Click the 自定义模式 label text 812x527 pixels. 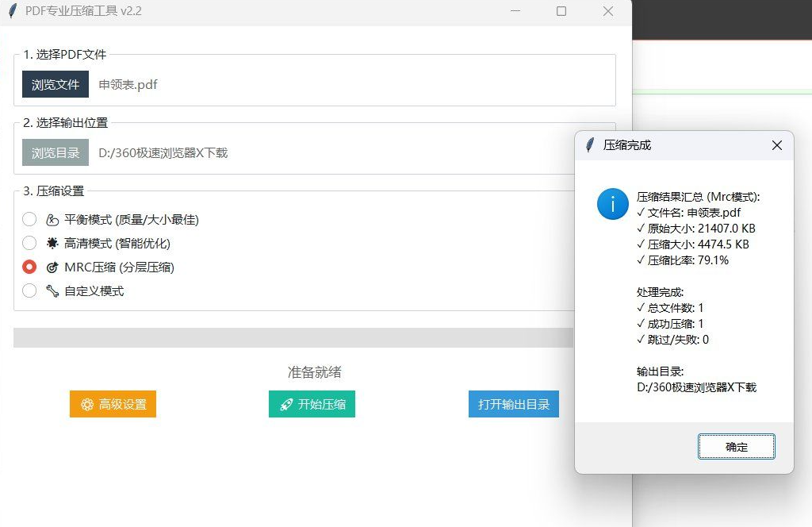[x=94, y=291]
